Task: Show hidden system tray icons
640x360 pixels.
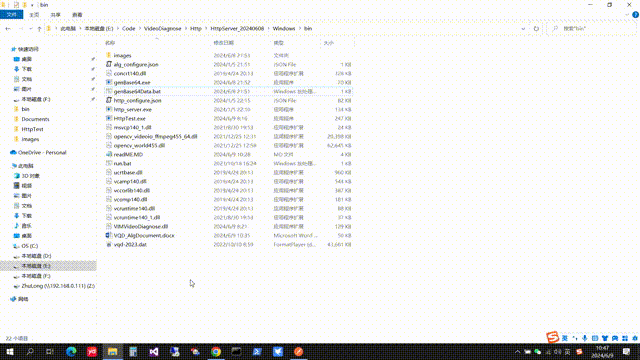Action: (518, 351)
